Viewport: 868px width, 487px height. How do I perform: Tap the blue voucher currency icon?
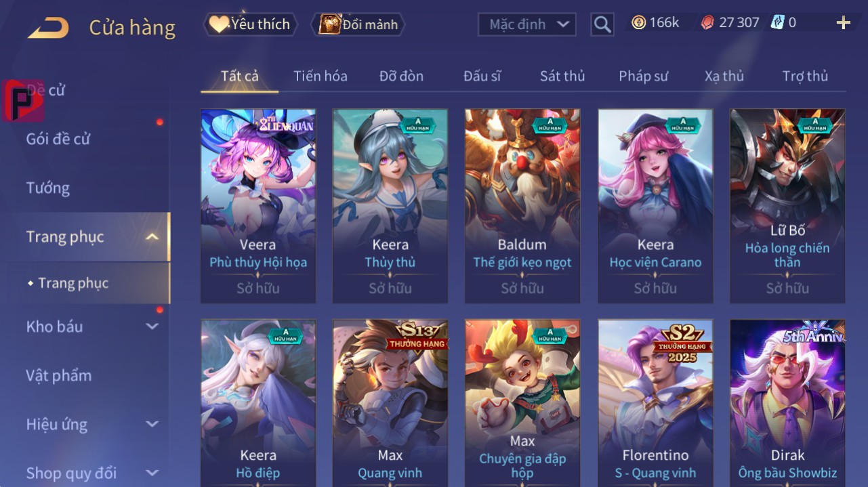(x=777, y=23)
